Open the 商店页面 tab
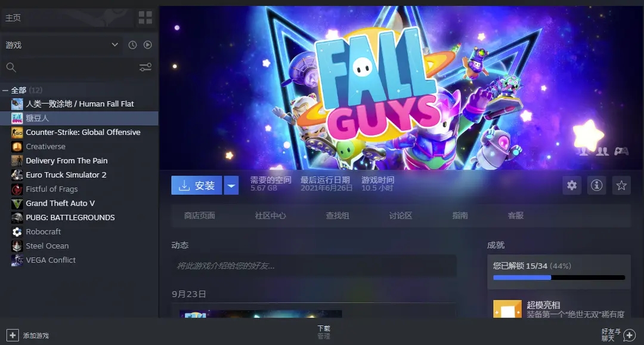The height and width of the screenshot is (345, 644). [200, 215]
